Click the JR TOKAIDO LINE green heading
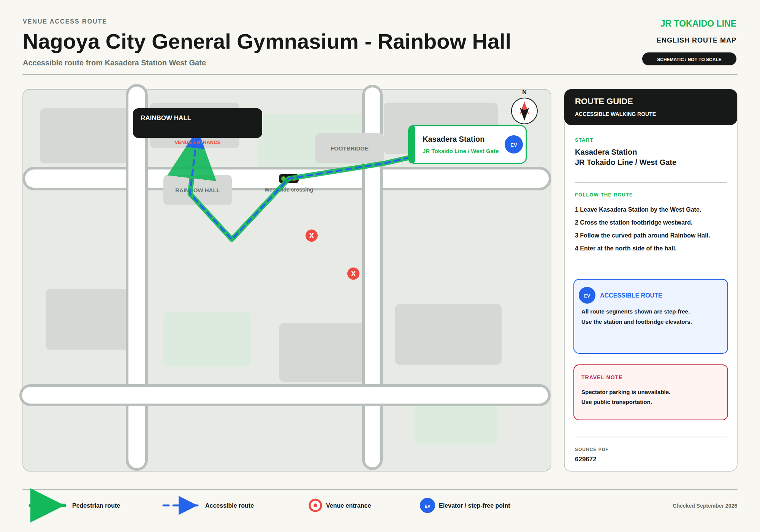The image size is (760, 532). point(698,24)
